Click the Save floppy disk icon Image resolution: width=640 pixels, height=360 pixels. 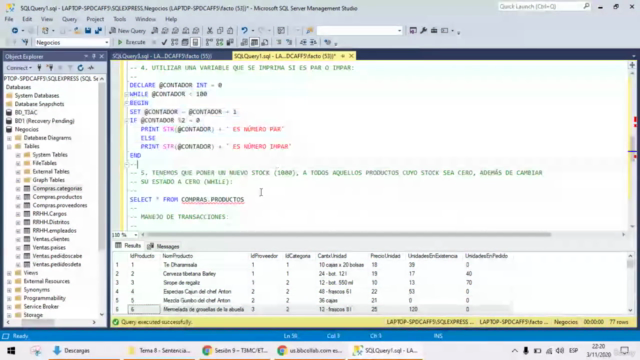click(88, 31)
